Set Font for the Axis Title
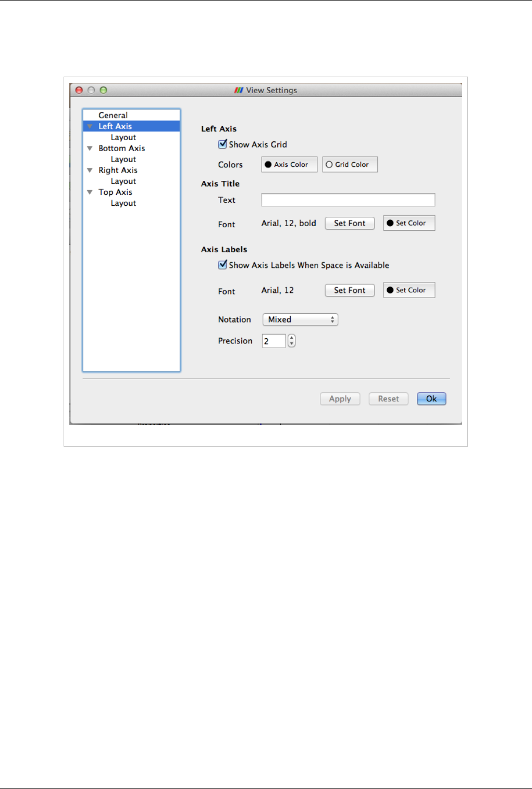Image resolution: width=532 pixels, height=789 pixels. (350, 223)
